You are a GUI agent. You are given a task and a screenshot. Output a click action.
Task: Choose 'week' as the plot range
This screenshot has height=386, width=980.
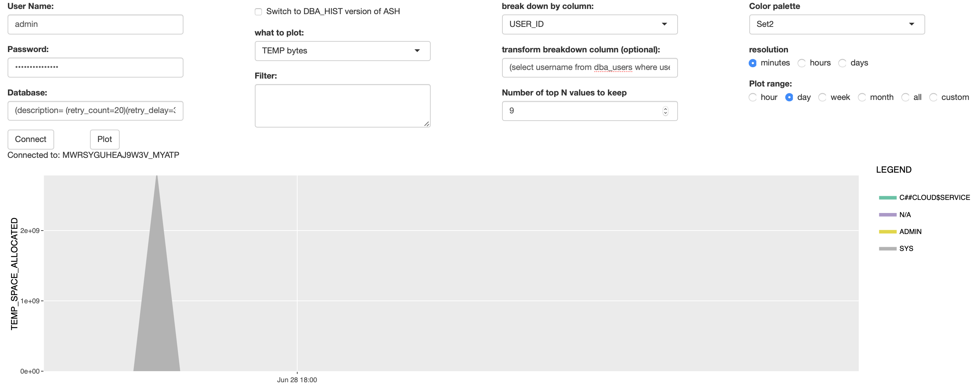pos(823,97)
